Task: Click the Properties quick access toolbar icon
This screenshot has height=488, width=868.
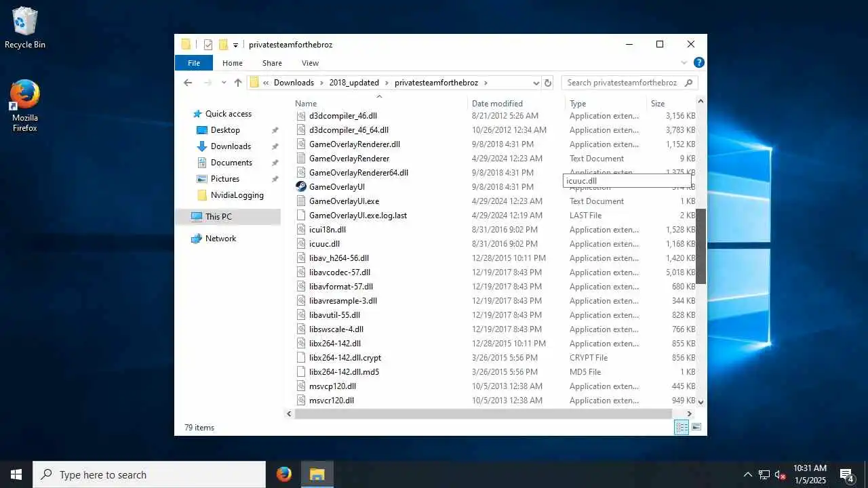Action: point(208,45)
